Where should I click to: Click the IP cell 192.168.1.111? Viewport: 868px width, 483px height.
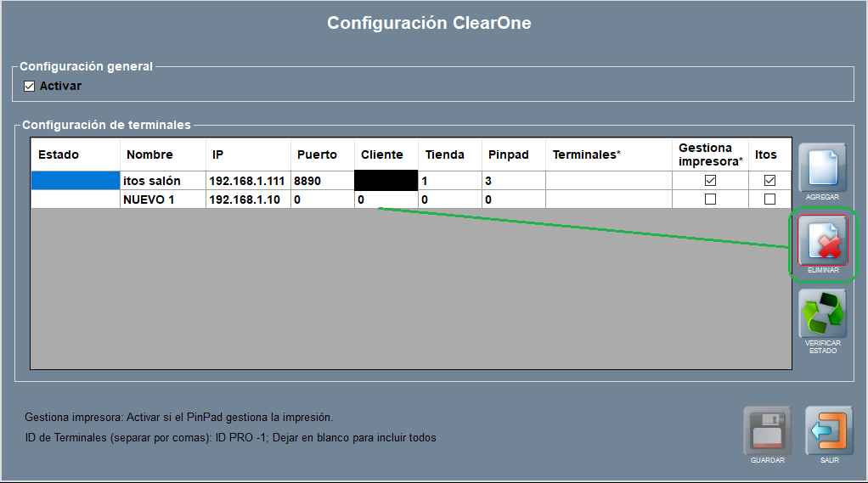247,181
